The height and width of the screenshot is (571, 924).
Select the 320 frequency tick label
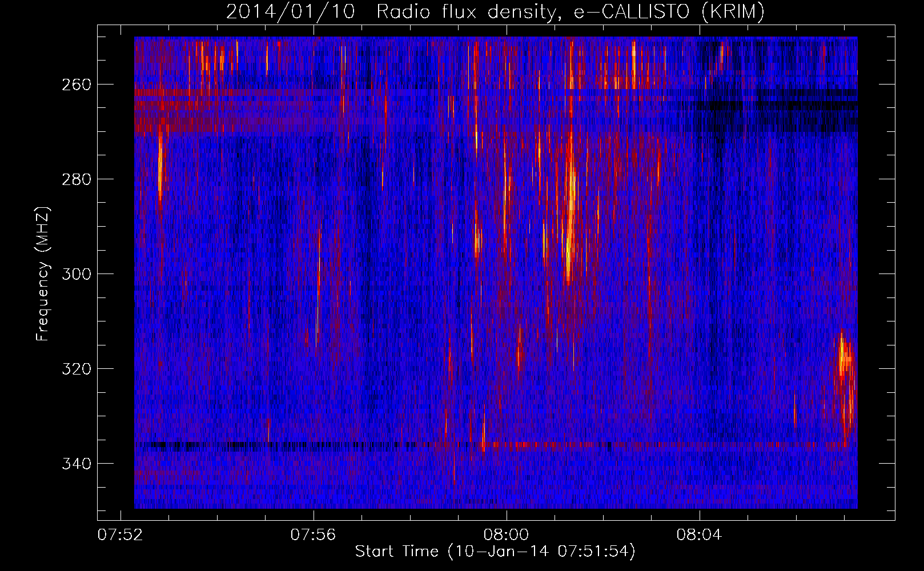[x=77, y=369]
